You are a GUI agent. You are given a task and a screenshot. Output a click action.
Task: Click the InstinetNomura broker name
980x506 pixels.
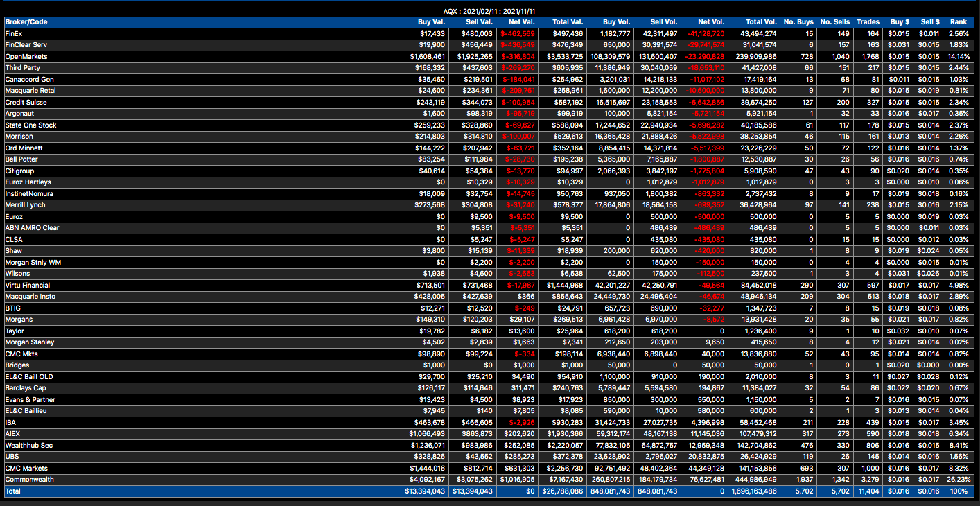coord(29,193)
